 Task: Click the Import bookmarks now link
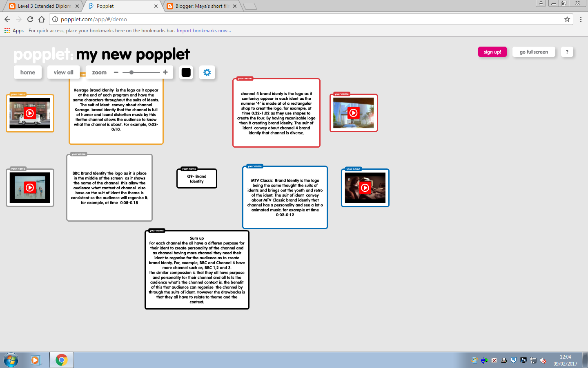(204, 31)
